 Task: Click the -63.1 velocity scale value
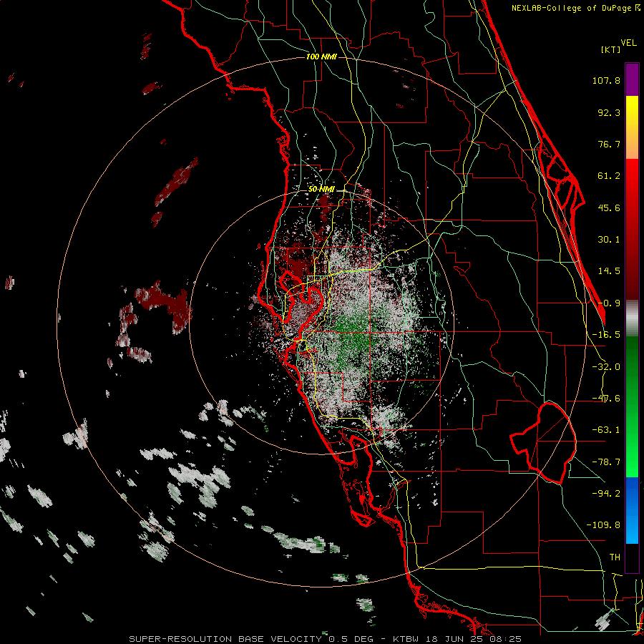(606, 430)
